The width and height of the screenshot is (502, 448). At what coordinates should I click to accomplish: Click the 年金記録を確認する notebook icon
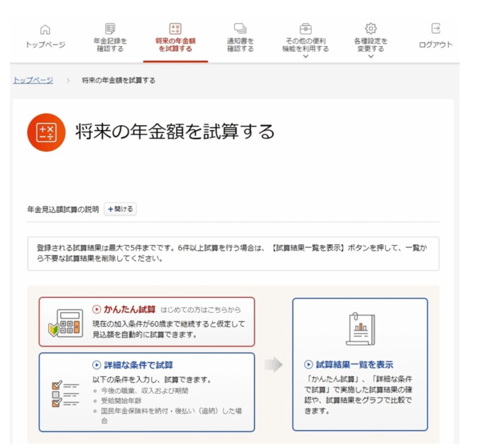[110, 29]
